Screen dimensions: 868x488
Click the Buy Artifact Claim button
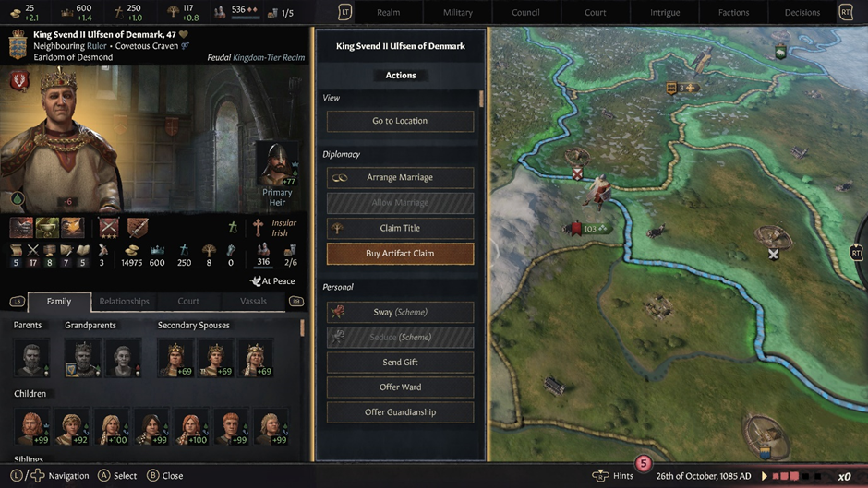400,254
